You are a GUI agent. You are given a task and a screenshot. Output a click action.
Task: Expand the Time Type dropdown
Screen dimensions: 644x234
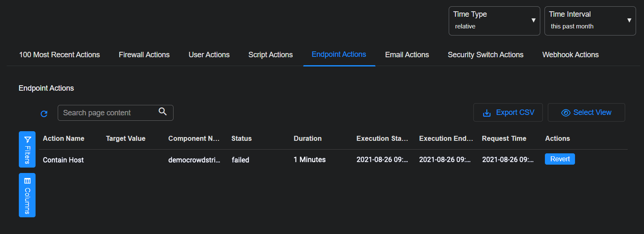(x=494, y=20)
